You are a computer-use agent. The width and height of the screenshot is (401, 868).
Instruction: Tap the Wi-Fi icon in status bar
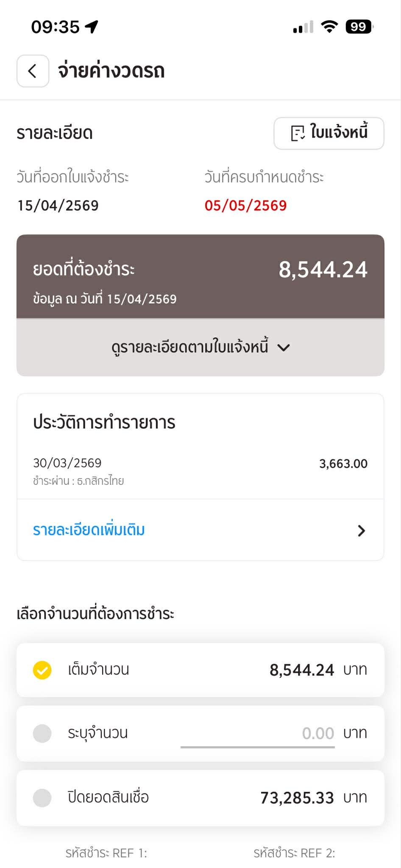(x=329, y=27)
